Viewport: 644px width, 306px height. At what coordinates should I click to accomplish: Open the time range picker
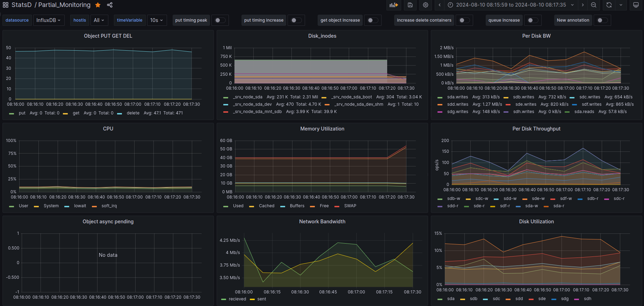[x=511, y=5]
